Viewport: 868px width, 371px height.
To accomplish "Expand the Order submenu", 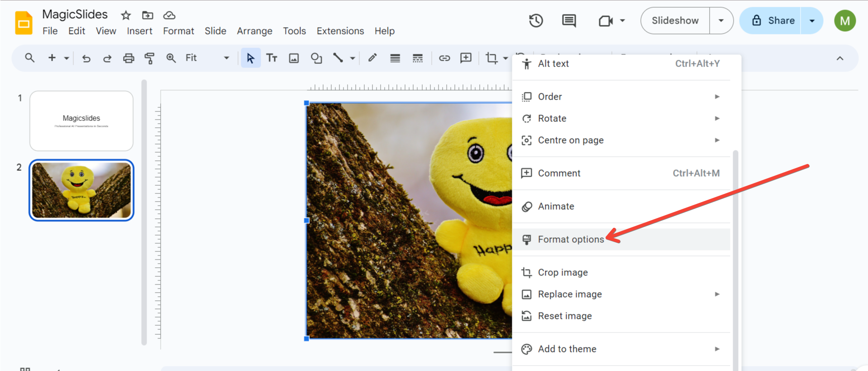I will pyautogui.click(x=621, y=96).
